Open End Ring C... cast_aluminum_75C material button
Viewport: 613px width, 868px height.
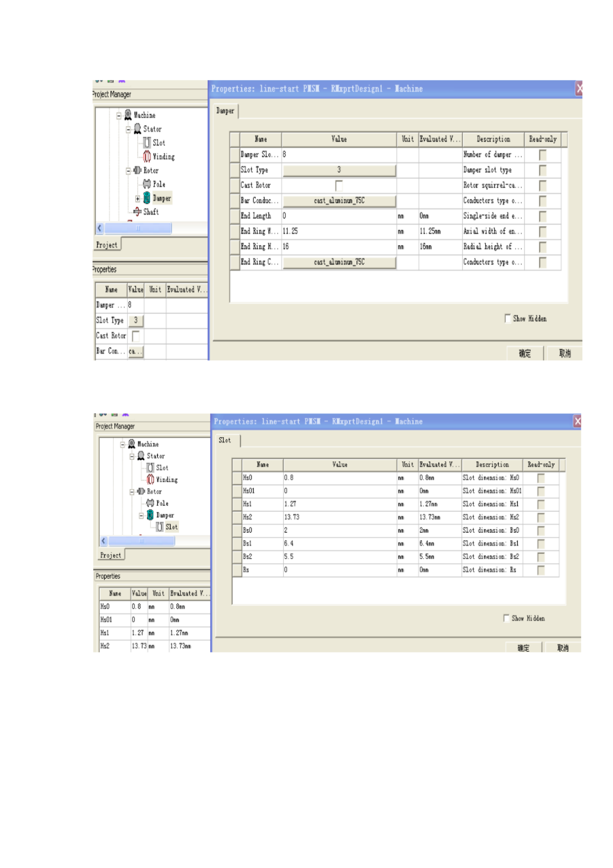(x=339, y=262)
